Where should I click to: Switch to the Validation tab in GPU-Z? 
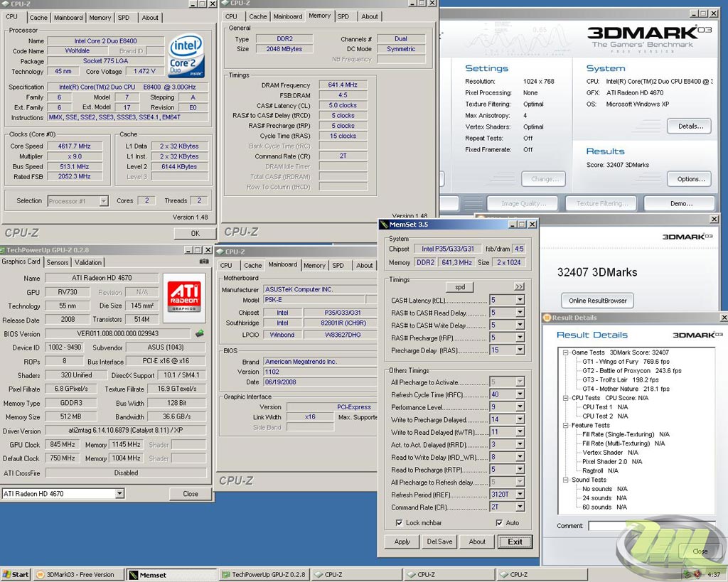(x=87, y=262)
